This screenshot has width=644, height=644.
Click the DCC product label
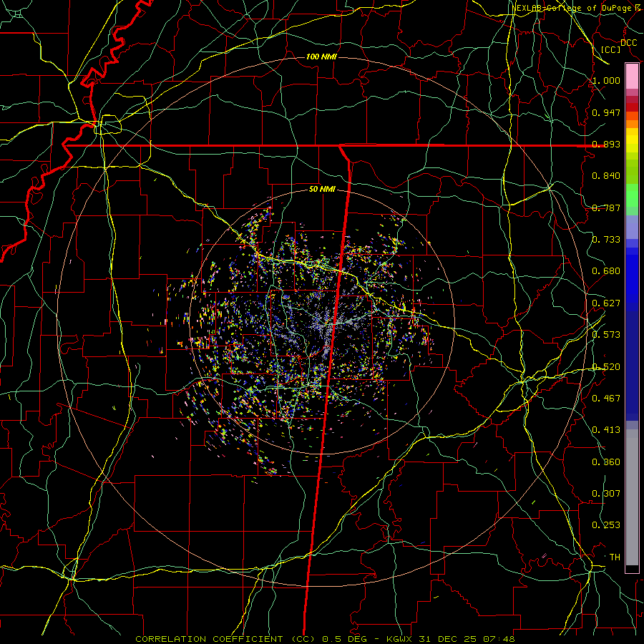coord(629,43)
